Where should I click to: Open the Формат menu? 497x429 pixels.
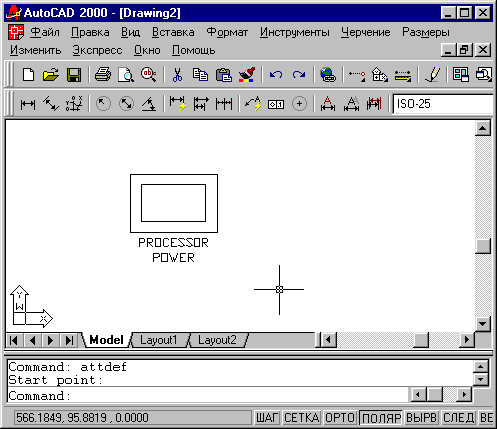pyautogui.click(x=227, y=32)
